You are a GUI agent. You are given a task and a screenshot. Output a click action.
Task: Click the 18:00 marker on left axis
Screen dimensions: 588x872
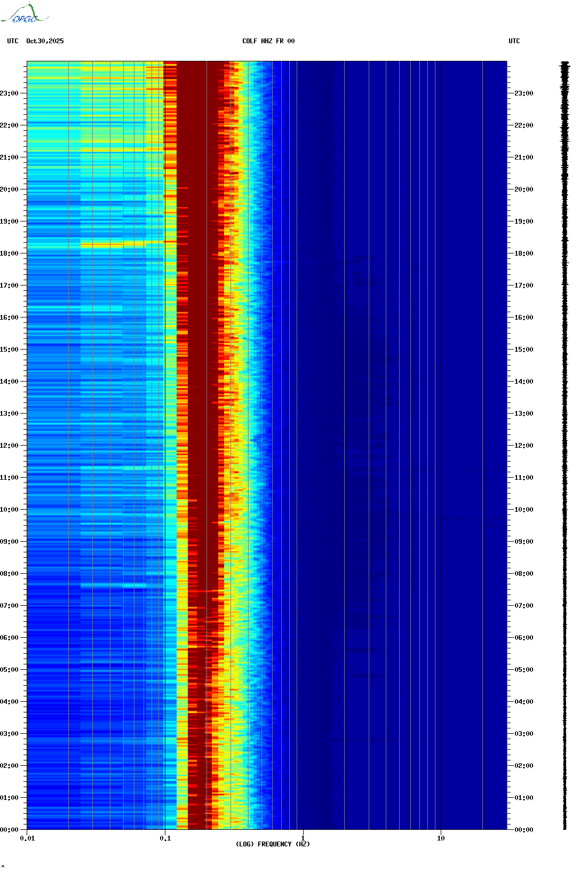(x=9, y=253)
